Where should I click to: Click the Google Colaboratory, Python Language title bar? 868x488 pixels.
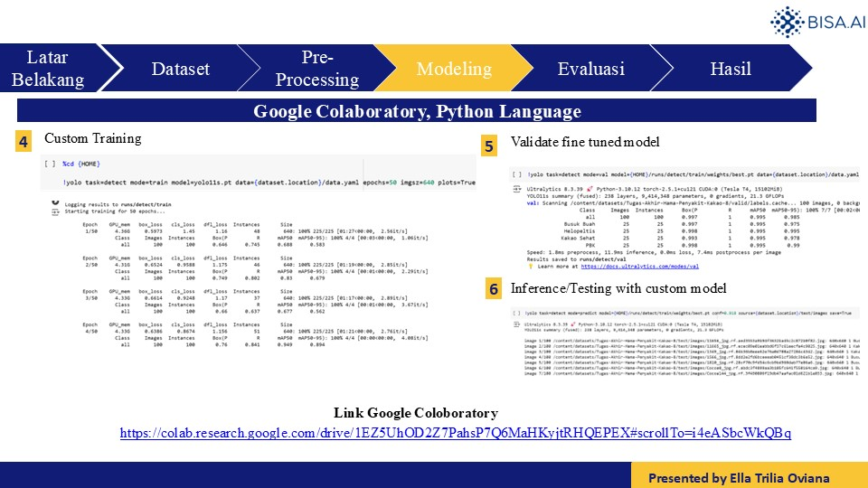coord(417,112)
